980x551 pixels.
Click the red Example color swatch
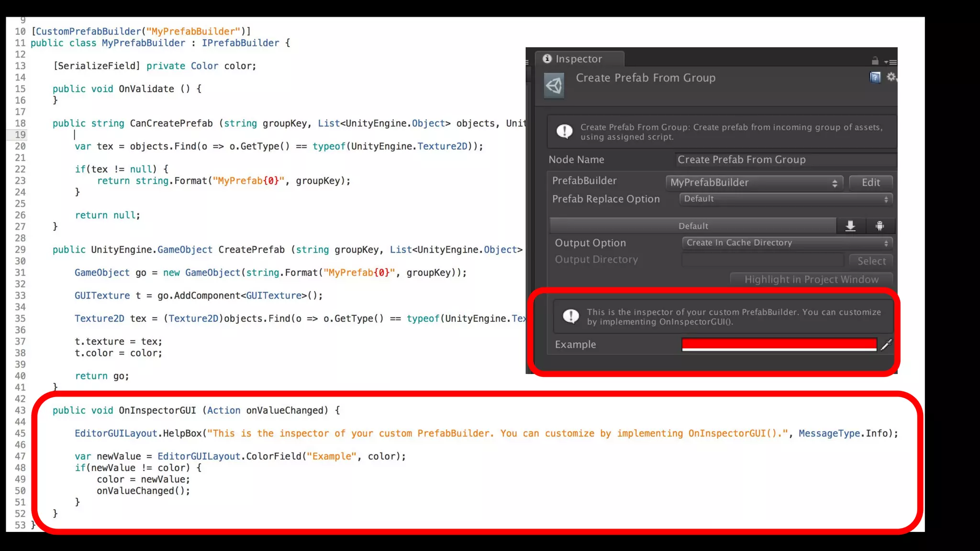tap(779, 344)
